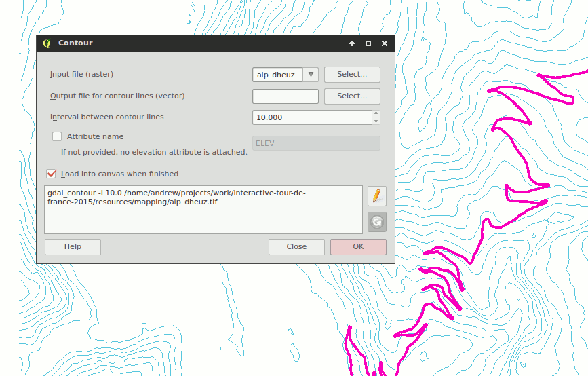
Task: Click the Close button
Action: [296, 246]
